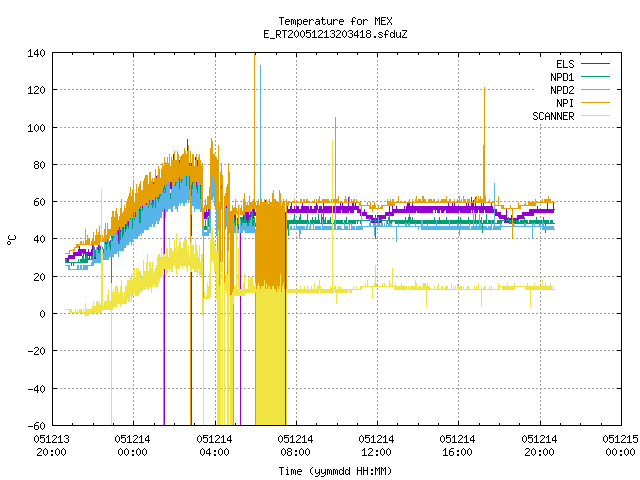Click the 'Time (yymmdd HH:MM)' axis title
640x480 pixels.
[335, 471]
